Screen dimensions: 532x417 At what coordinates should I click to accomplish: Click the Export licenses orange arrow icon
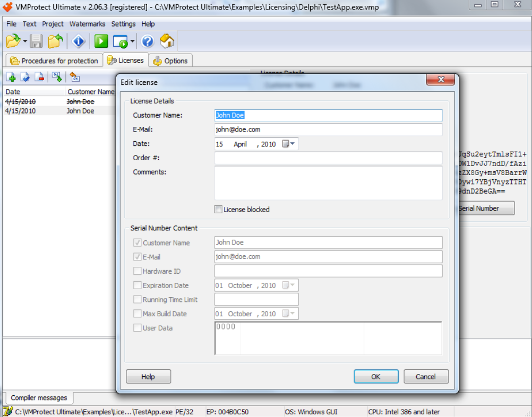coord(74,77)
